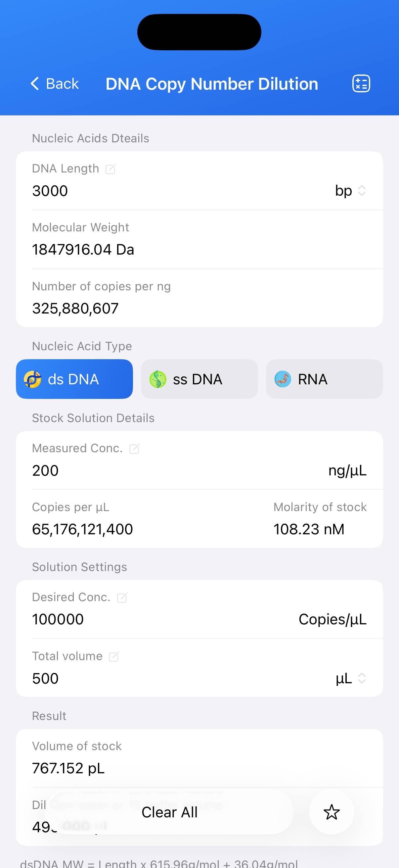Tap the edit pencil beside DNA Length
This screenshot has width=399, height=868.
[111, 169]
